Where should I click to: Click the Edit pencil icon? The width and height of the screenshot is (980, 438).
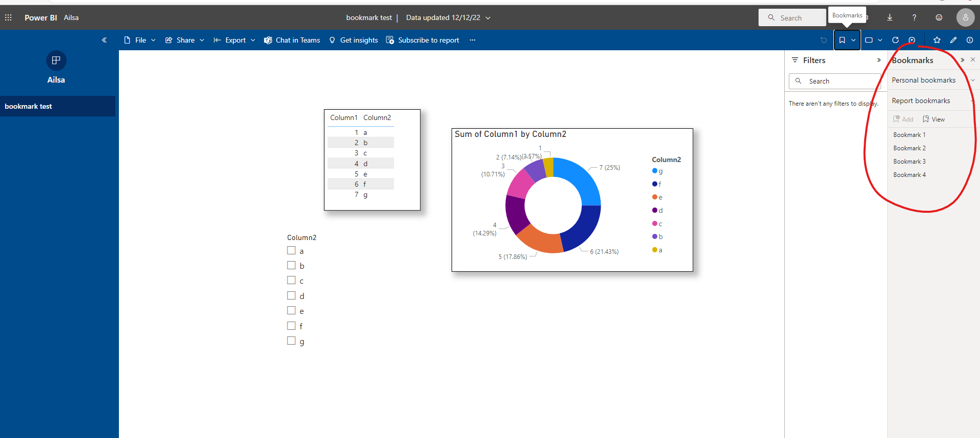[x=953, y=40]
